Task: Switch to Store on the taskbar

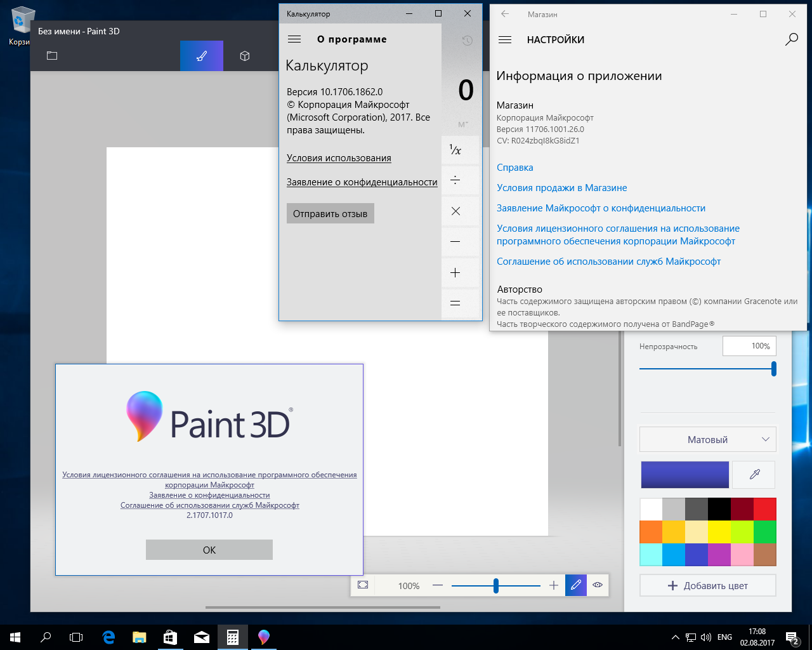Action: [x=170, y=637]
